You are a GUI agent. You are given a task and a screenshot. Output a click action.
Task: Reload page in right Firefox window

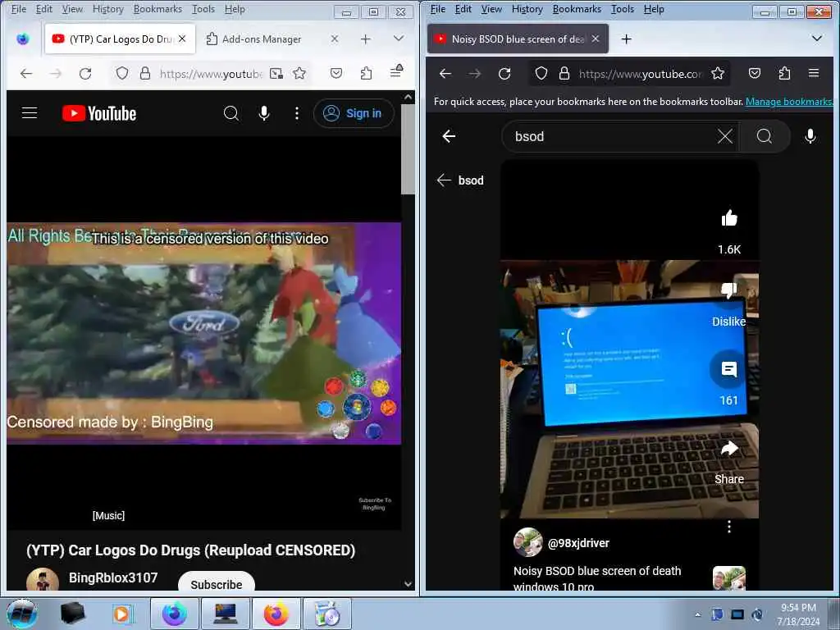[504, 73]
